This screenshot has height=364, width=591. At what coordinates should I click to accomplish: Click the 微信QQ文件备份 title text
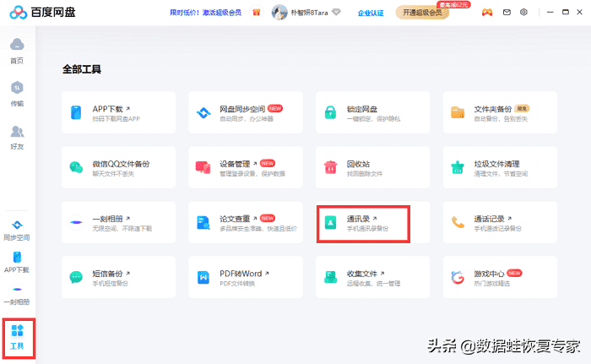(x=121, y=164)
